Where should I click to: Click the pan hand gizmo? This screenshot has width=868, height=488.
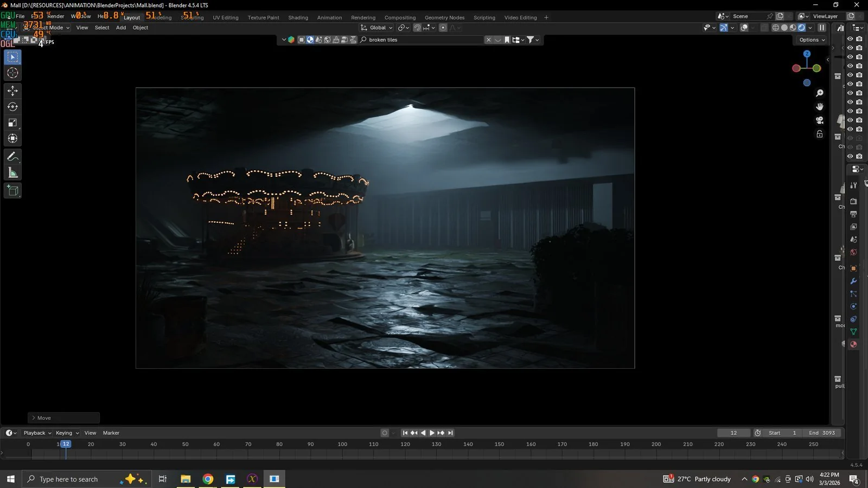(x=820, y=107)
